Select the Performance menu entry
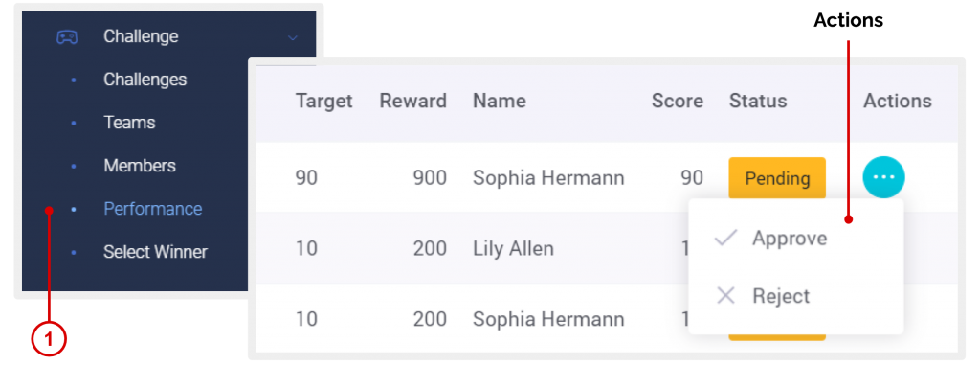 click(x=152, y=209)
